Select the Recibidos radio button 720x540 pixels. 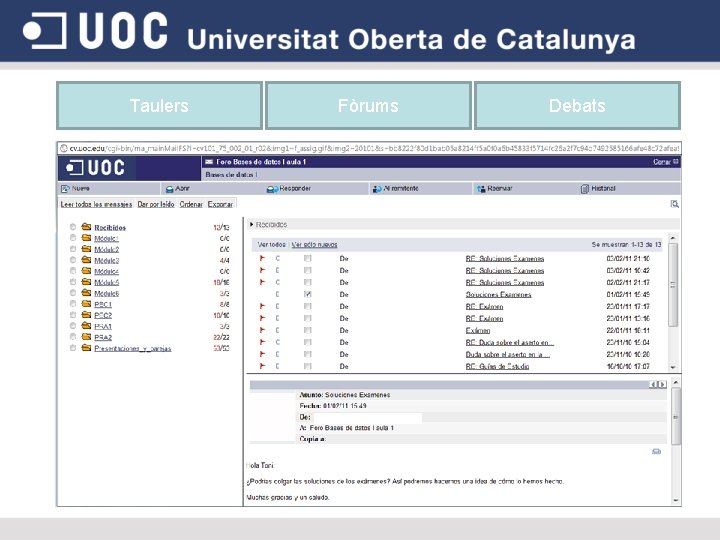[x=73, y=227]
